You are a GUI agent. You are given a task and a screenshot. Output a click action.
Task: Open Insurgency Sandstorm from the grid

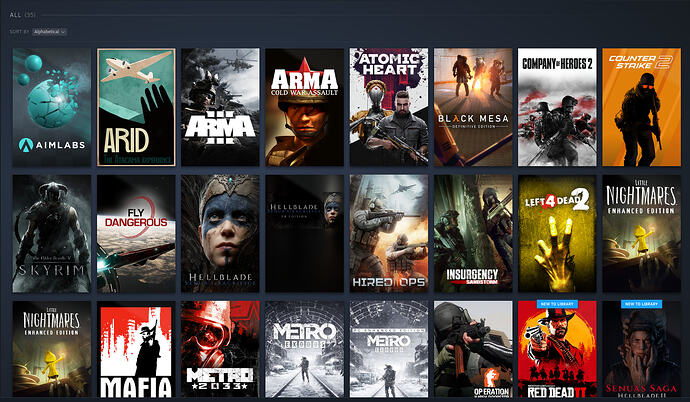click(x=472, y=233)
